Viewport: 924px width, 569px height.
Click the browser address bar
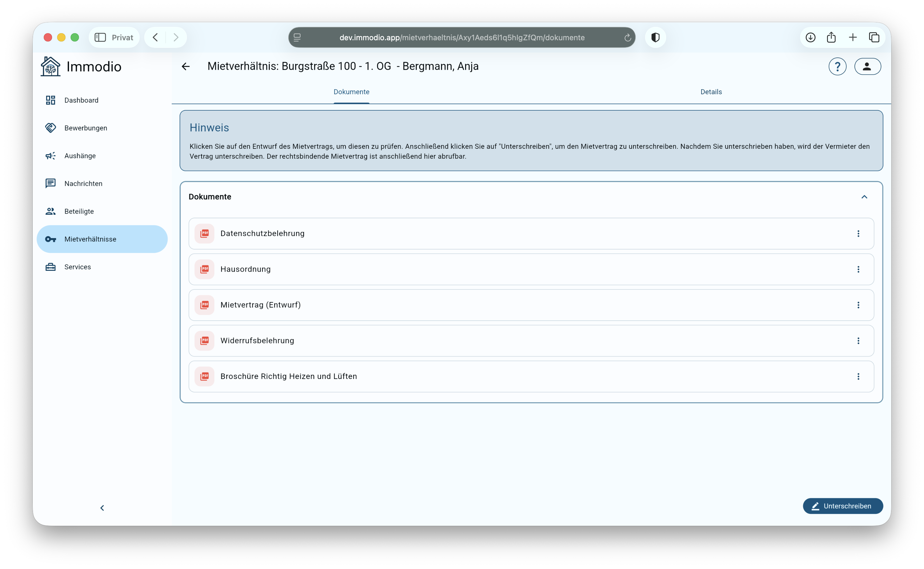click(x=462, y=38)
